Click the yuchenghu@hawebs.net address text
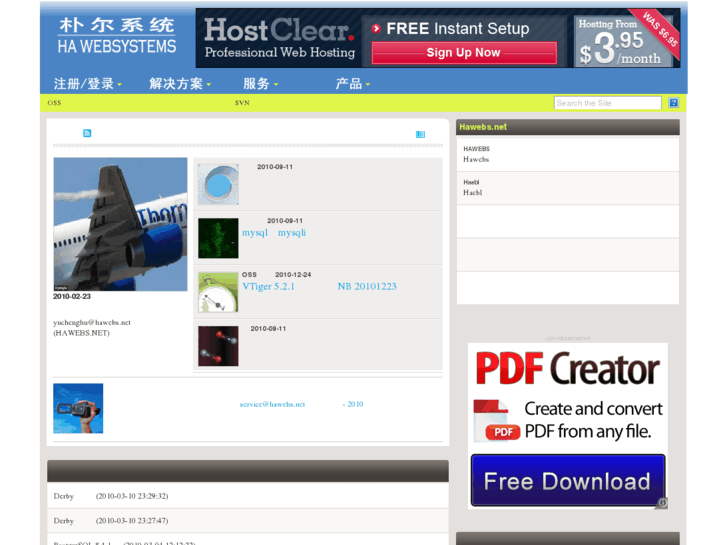This screenshot has height=545, width=727. (x=92, y=322)
